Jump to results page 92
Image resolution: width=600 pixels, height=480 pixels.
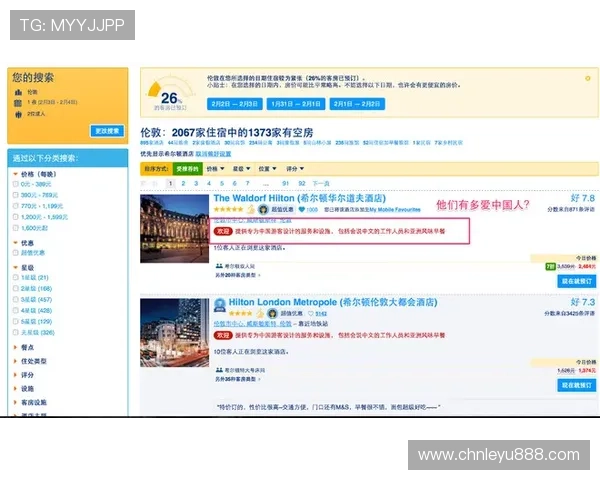pos(302,184)
